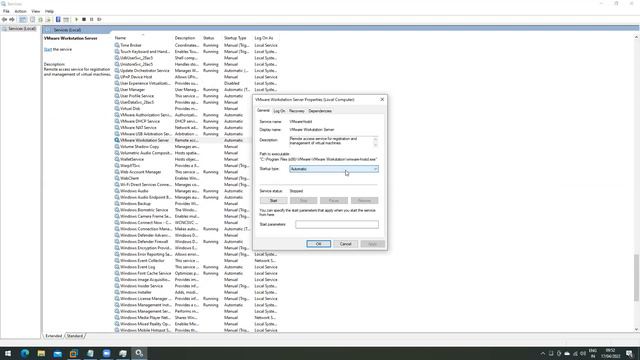Image resolution: width=640 pixels, height=360 pixels.
Task: Click the Start button in the dialog
Action: [x=273, y=200]
